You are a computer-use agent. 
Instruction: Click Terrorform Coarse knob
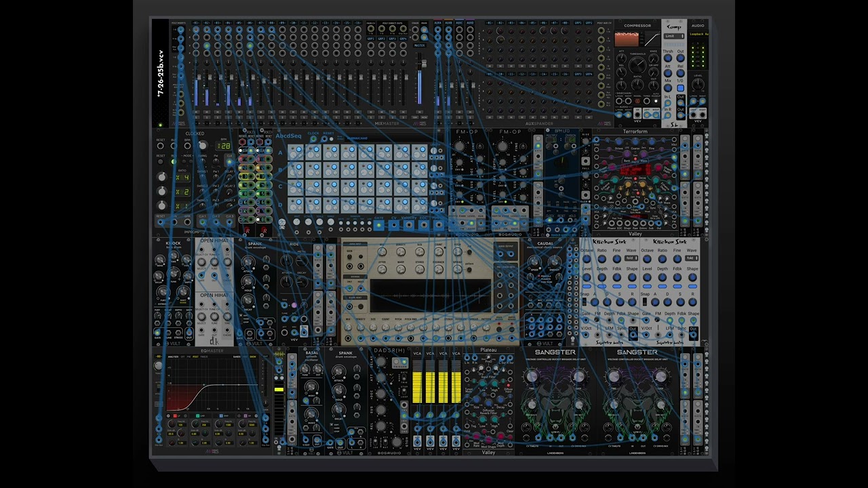tap(635, 142)
